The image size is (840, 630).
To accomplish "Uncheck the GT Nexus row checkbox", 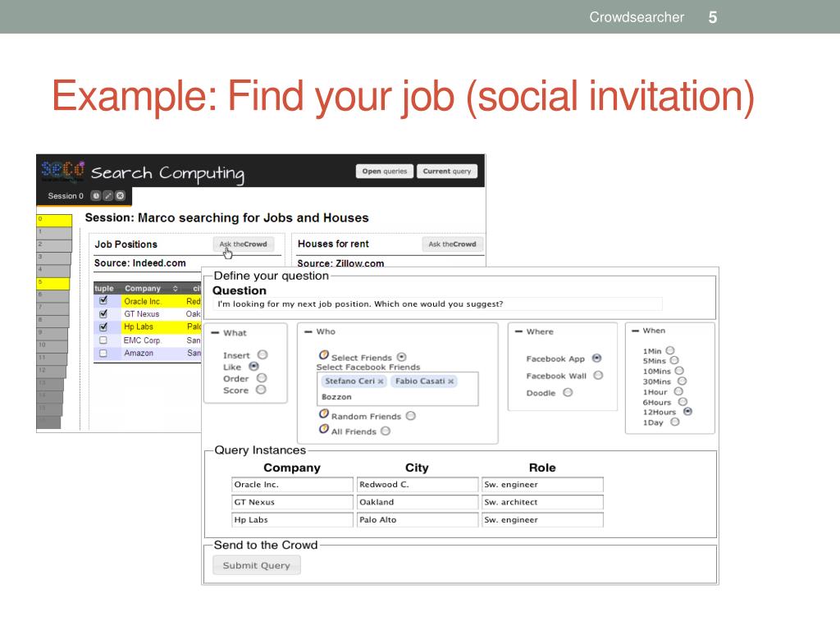I will pyautogui.click(x=103, y=314).
